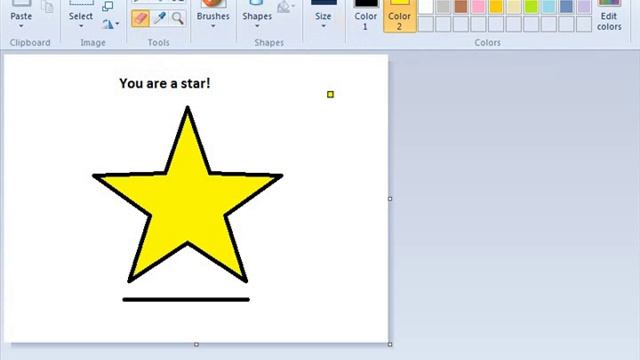Expand the Shapes gallery dropdown arrow

pos(257,27)
